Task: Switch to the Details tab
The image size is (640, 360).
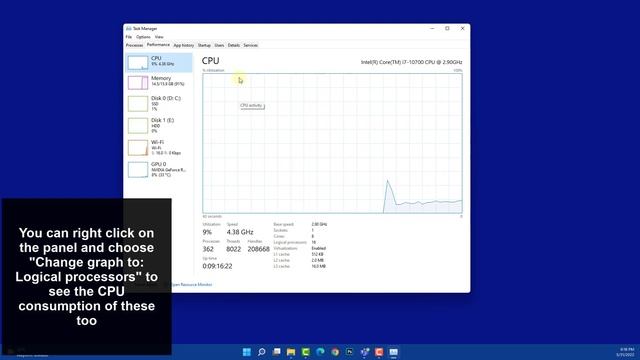Action: [x=234, y=45]
